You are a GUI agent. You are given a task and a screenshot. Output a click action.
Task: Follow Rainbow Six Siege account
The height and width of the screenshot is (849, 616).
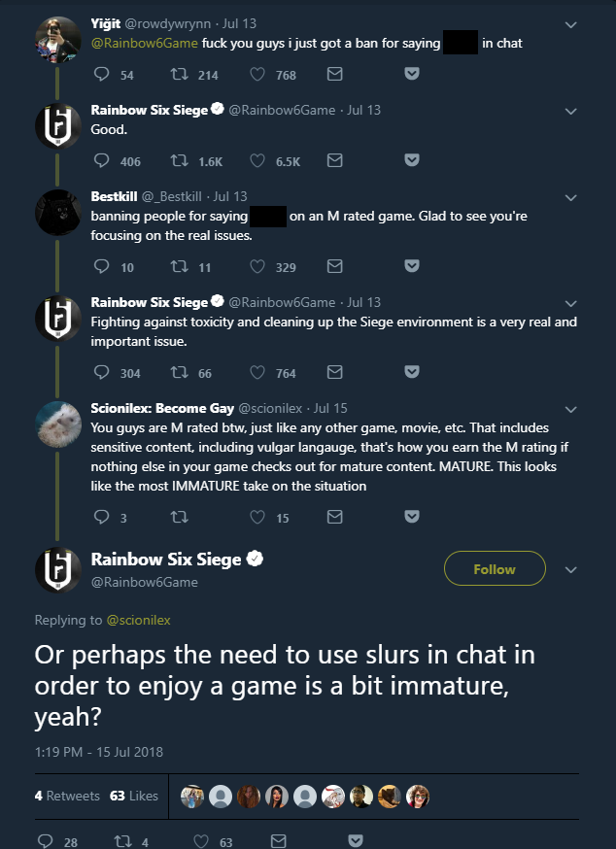(495, 569)
